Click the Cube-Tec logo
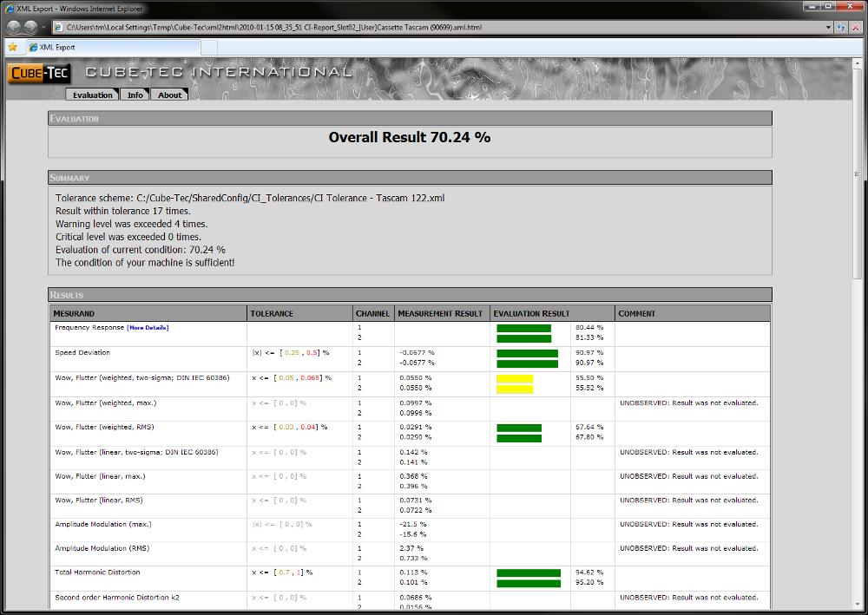Image resolution: width=868 pixels, height=615 pixels. click(39, 74)
